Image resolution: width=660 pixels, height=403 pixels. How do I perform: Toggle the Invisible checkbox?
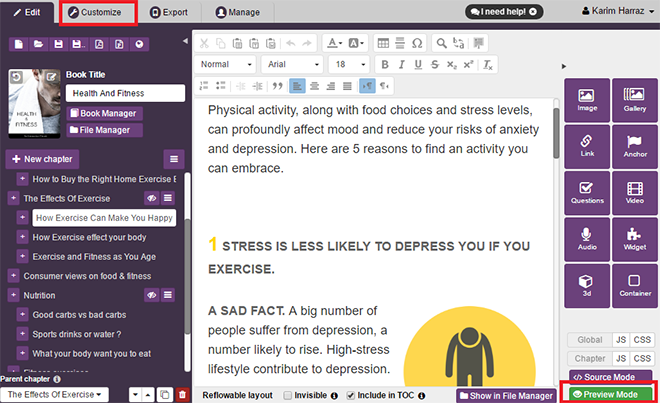tap(289, 395)
